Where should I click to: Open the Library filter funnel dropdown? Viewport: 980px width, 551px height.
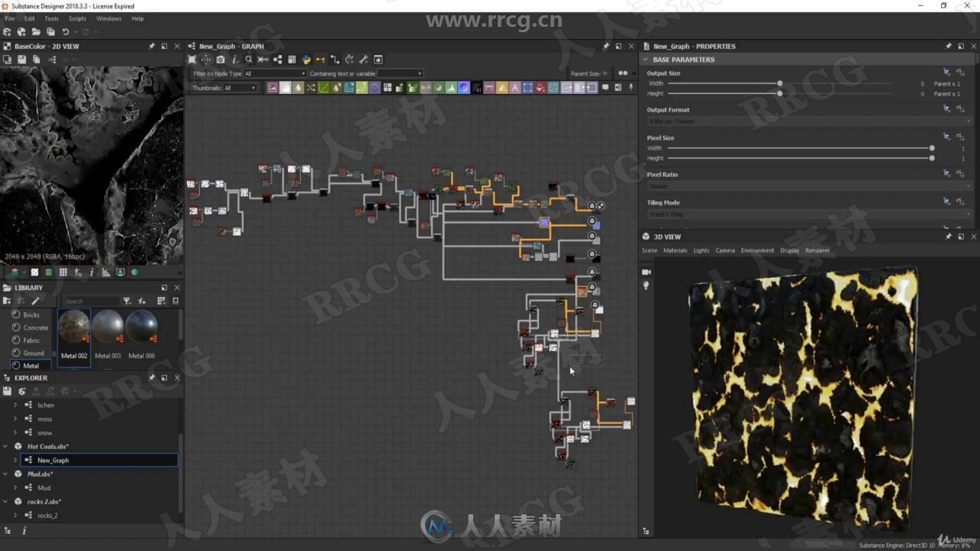click(x=127, y=301)
